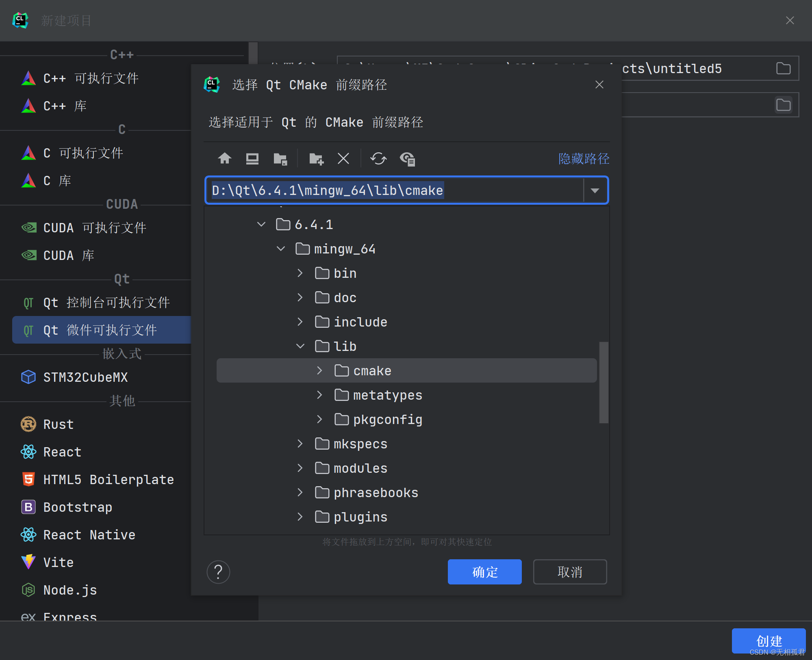Collapse the mingw_64 folder
Screen dimensions: 812x660
[x=281, y=249]
